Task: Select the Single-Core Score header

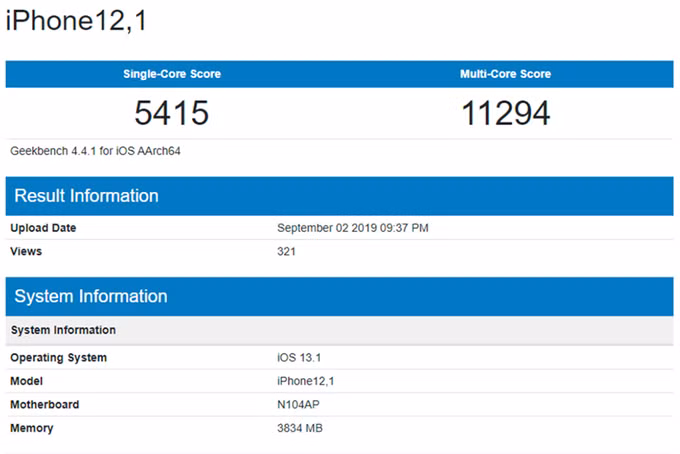Action: click(172, 74)
